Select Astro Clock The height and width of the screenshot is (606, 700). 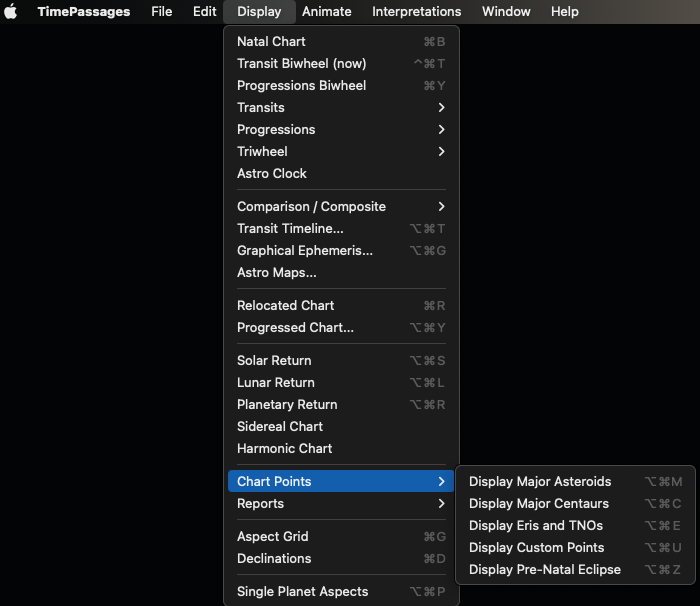tap(341, 173)
